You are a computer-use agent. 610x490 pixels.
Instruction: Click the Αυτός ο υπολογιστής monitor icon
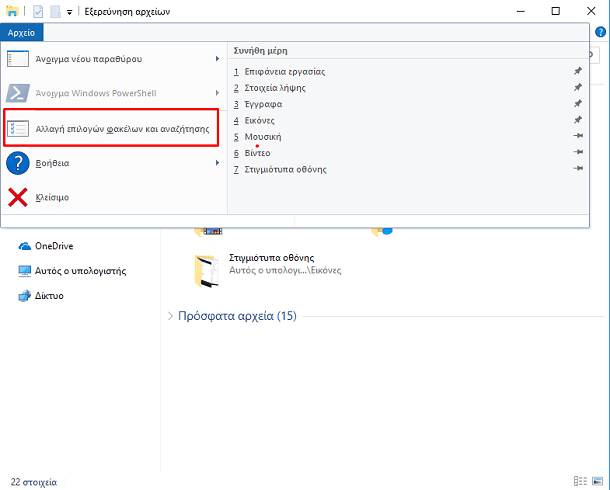pos(25,271)
